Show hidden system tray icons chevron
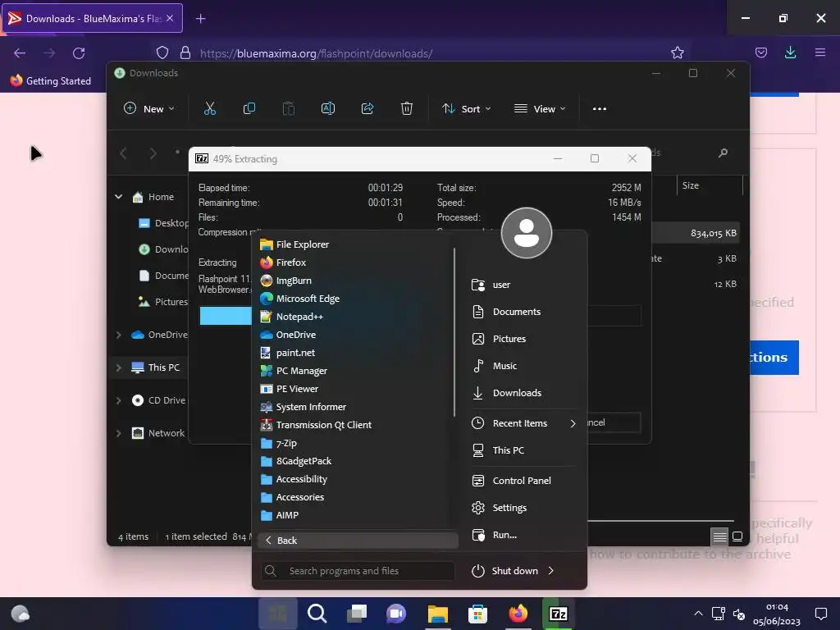The height and width of the screenshot is (630, 840). 698,614
